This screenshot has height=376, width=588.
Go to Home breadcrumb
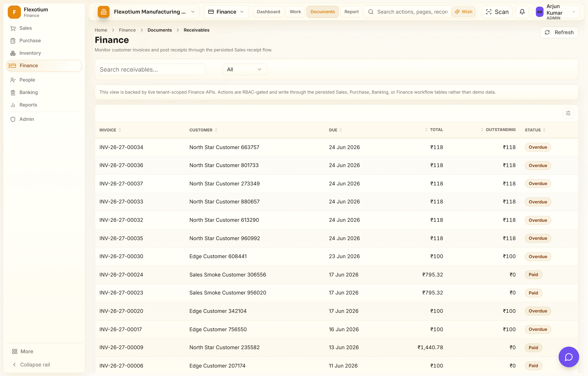click(101, 30)
